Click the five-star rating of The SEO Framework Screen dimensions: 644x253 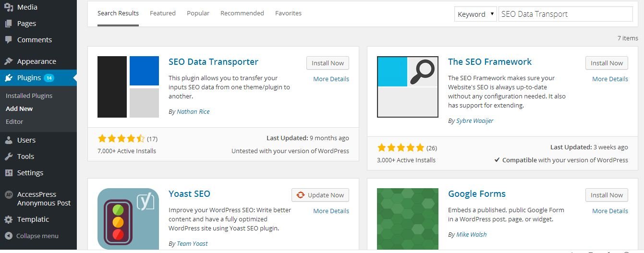[x=401, y=148]
